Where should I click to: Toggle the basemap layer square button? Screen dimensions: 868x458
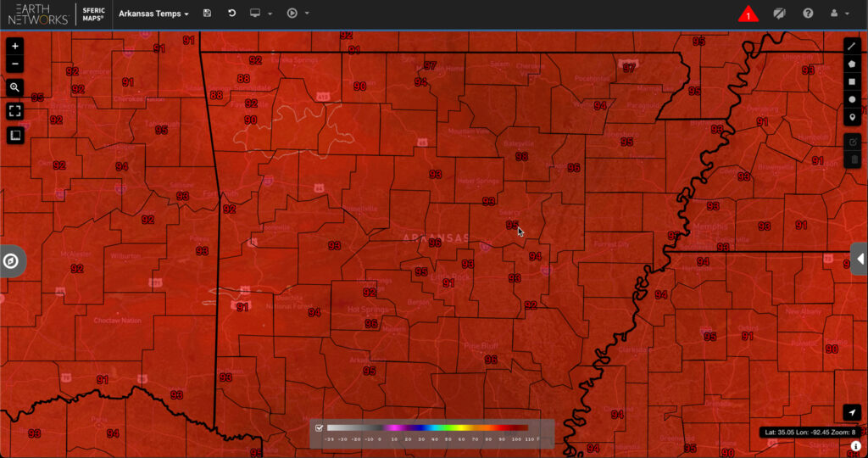15,135
